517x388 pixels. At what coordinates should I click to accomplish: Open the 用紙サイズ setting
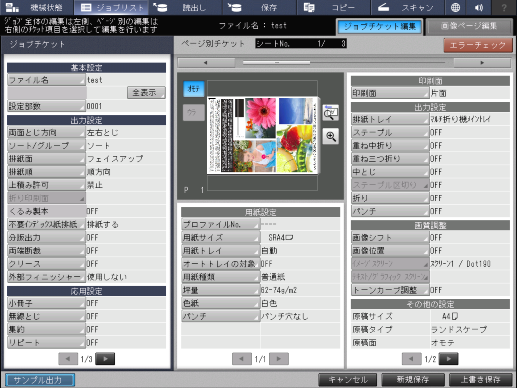click(221, 238)
